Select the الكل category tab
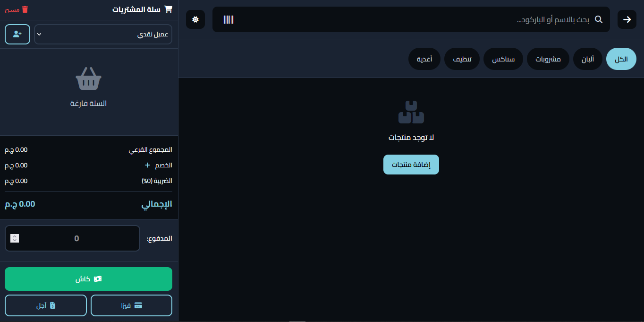This screenshot has width=644, height=322. coord(621,59)
